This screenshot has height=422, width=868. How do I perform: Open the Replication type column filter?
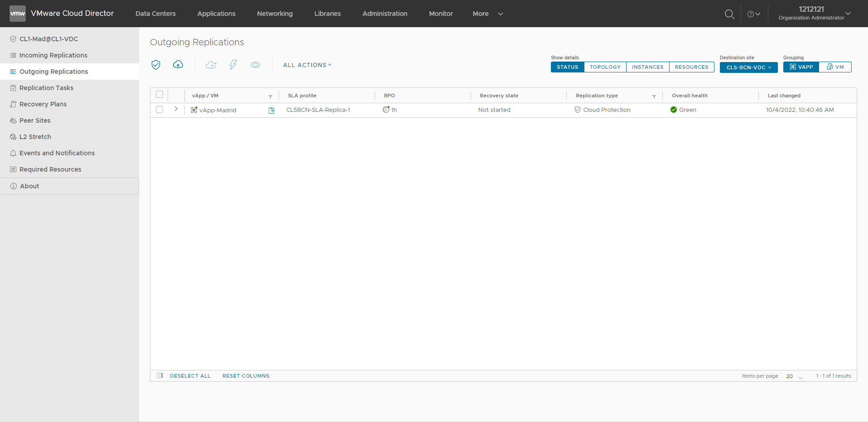[x=654, y=96]
